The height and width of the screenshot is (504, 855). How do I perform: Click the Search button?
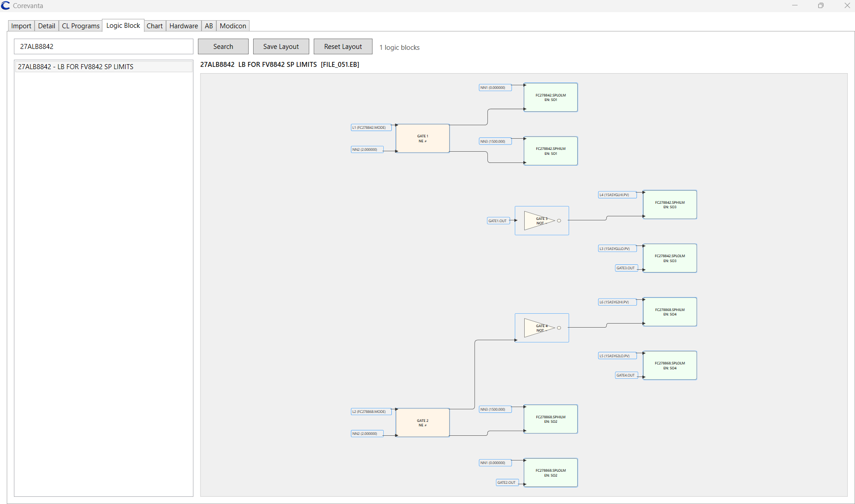click(x=223, y=46)
